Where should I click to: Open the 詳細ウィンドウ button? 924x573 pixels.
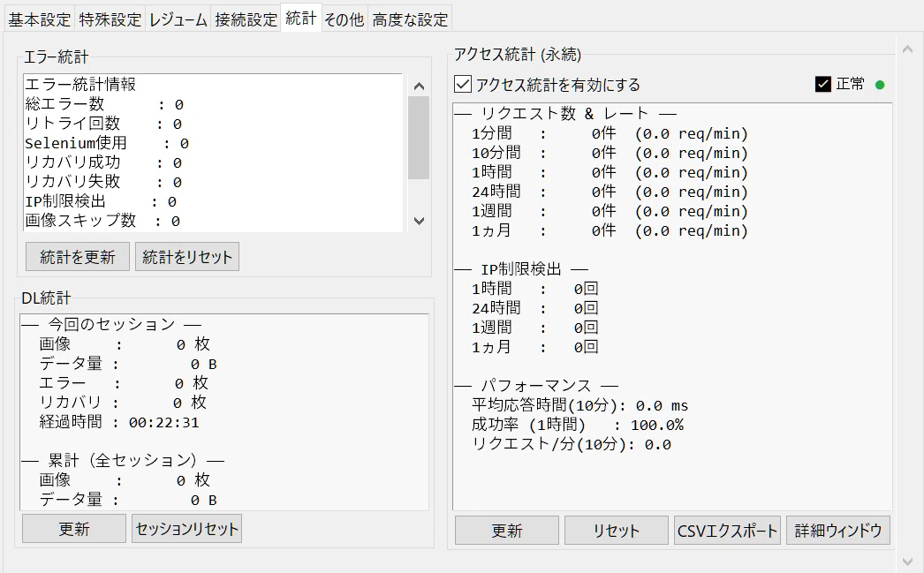click(838, 531)
